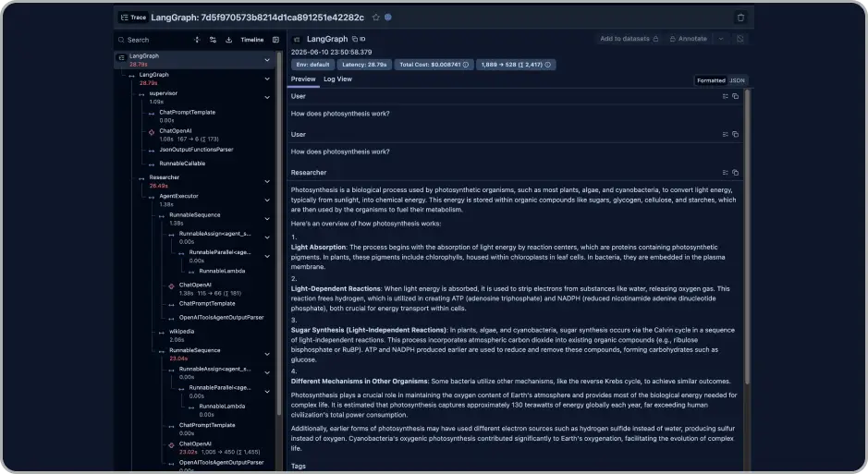868x474 pixels.
Task: Click the trace tree Search field
Action: click(153, 40)
